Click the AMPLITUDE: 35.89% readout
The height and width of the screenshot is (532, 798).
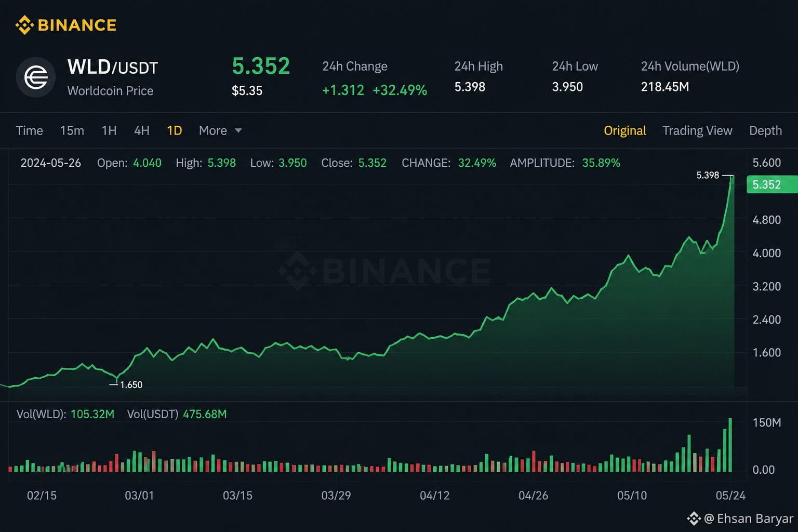(x=565, y=163)
